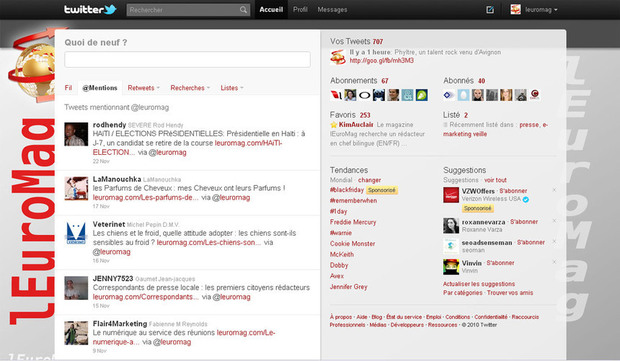Click voir tout in Suggestions
620x361 pixels.
(x=495, y=180)
